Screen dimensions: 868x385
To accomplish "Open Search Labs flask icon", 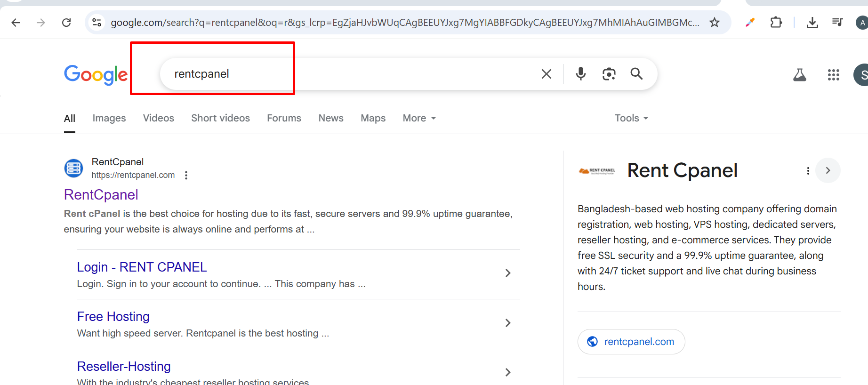I will tap(800, 75).
